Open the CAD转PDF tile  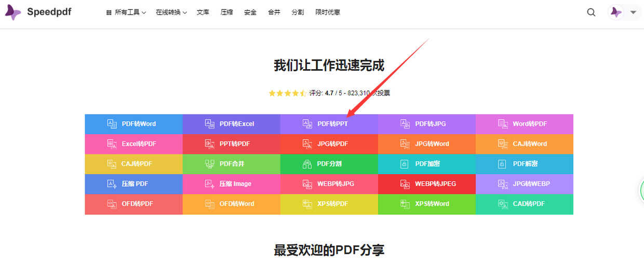point(525,204)
